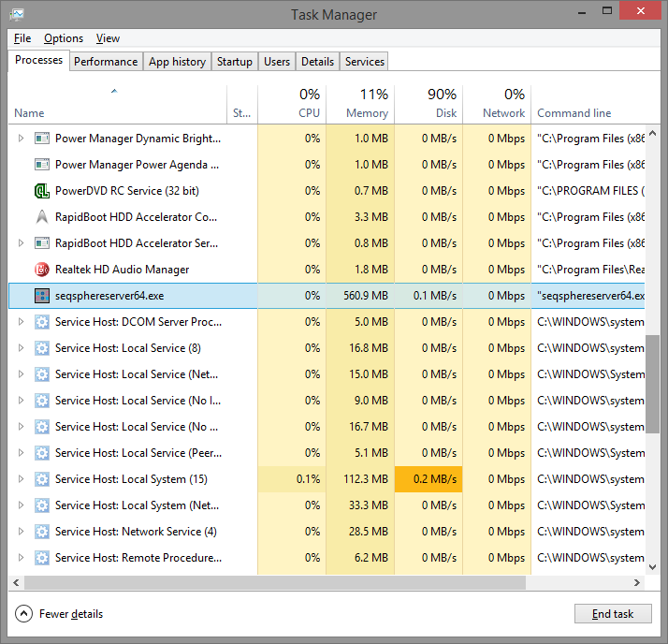
Task: Select the seqsphereserver64.exe row name
Action: (109, 296)
